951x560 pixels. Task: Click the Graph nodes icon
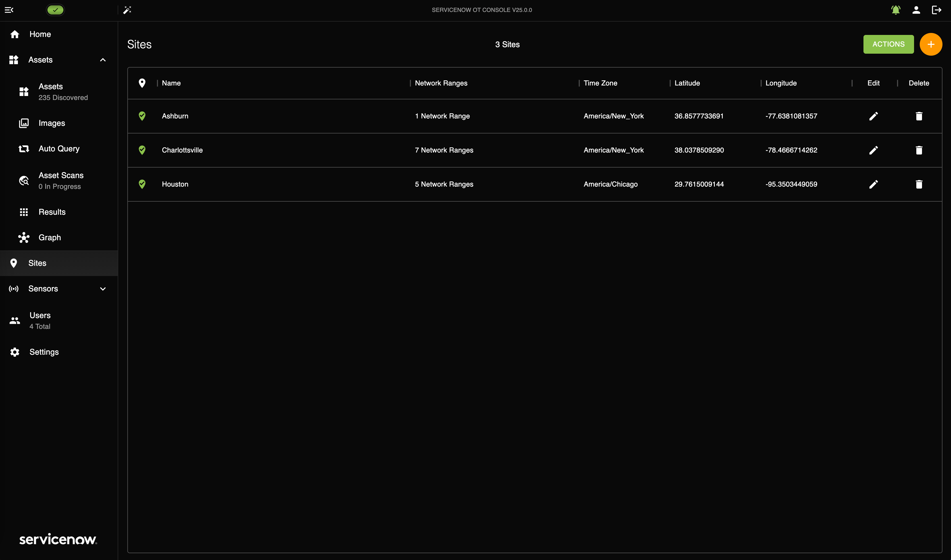click(24, 237)
